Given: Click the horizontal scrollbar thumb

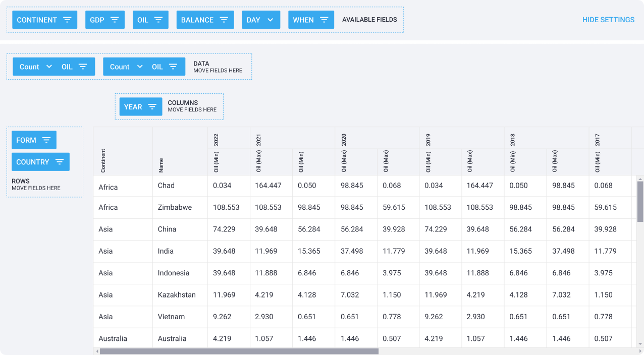Looking at the screenshot, I should coord(239,351).
